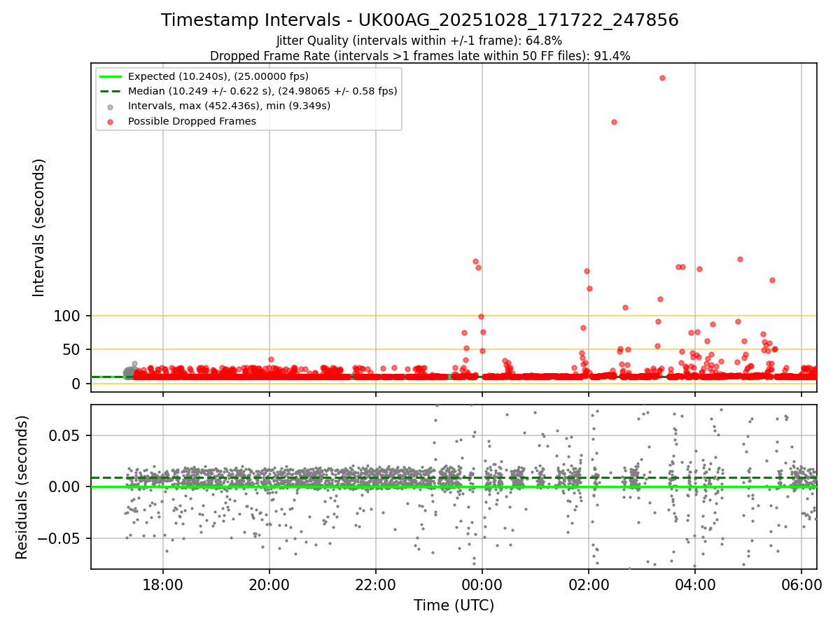Click the 100 tick on the intervals axis

pos(68,316)
